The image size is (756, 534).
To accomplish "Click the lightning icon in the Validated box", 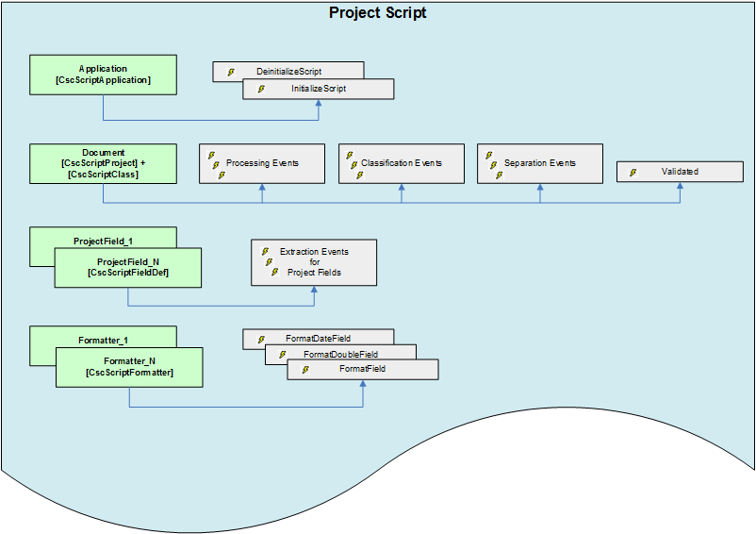I will tap(633, 173).
